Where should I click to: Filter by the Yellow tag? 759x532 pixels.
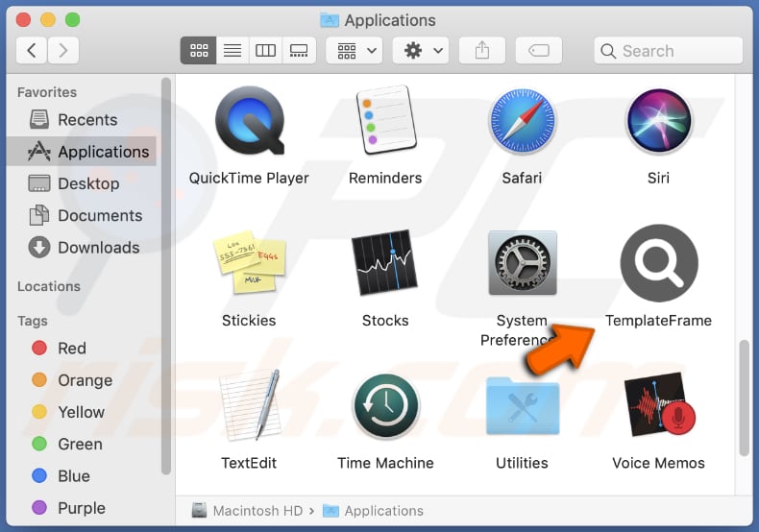[82, 412]
